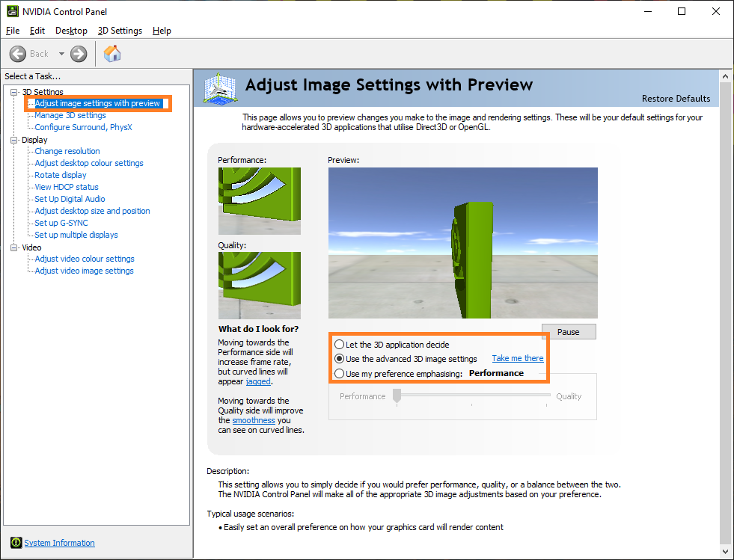734x560 pixels.
Task: Open the Edit menu
Action: coord(37,31)
